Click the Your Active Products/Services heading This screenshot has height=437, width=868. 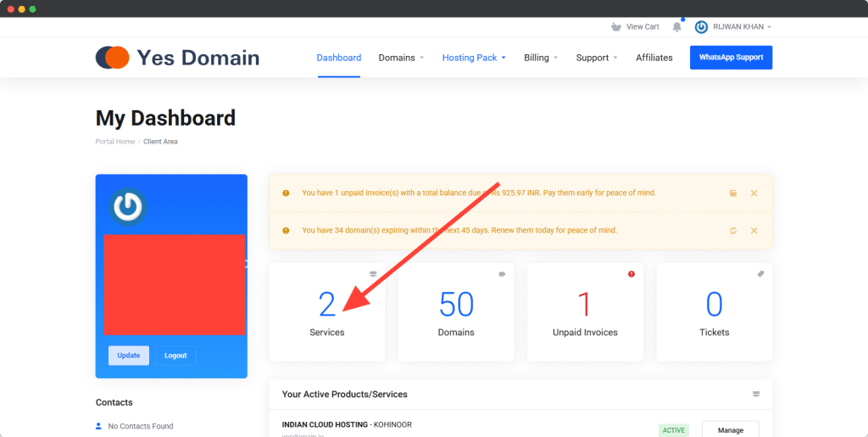(344, 395)
